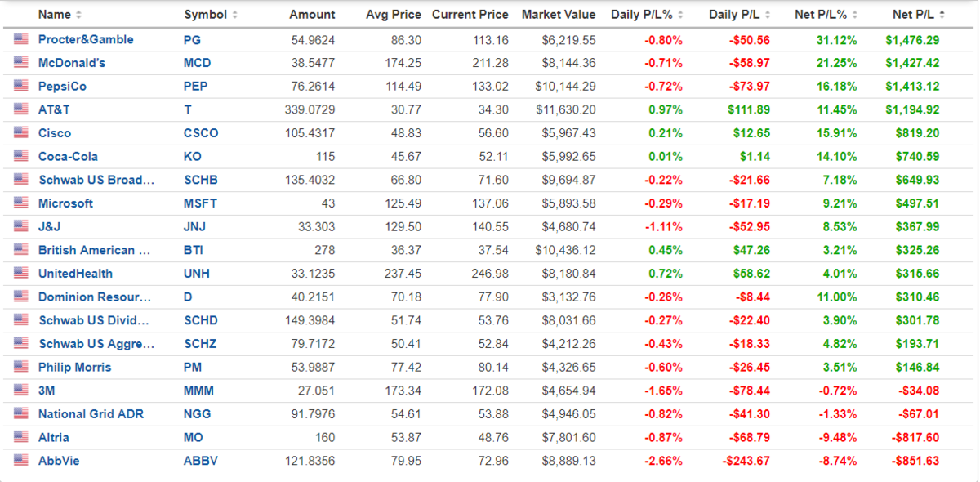Open the Cisco stock link
This screenshot has width=980, height=482.
pyautogui.click(x=55, y=133)
